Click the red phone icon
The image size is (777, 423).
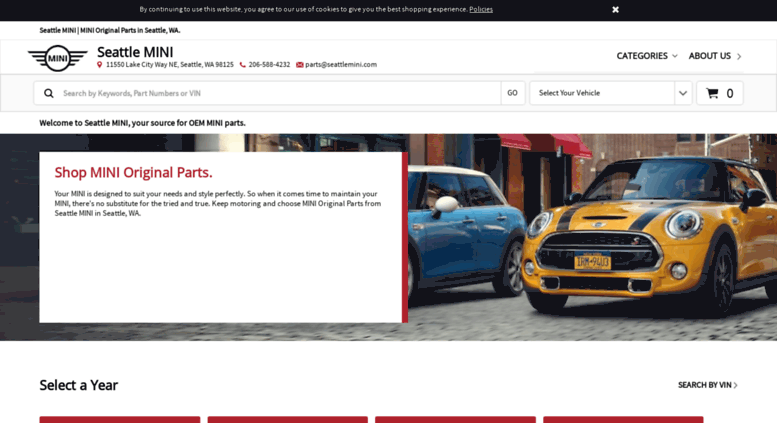[242, 65]
